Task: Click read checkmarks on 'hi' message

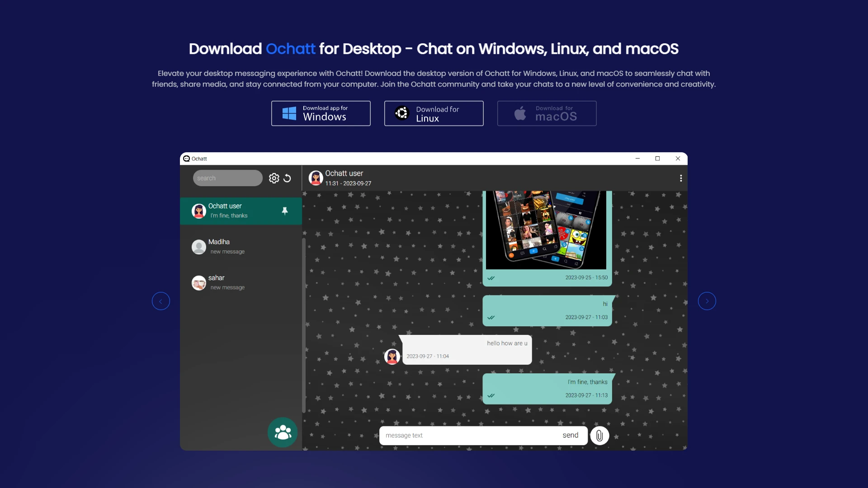Action: coord(491,317)
